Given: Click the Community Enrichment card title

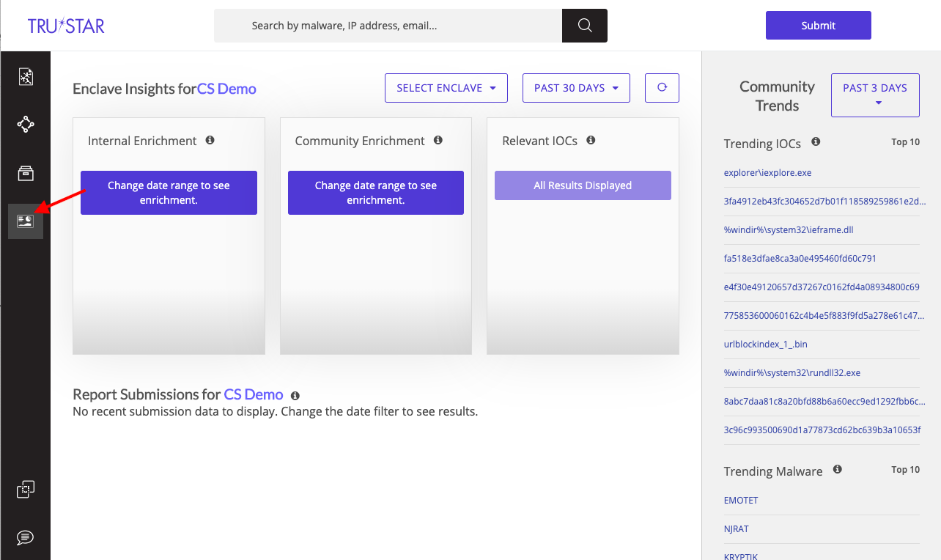Looking at the screenshot, I should click(360, 141).
